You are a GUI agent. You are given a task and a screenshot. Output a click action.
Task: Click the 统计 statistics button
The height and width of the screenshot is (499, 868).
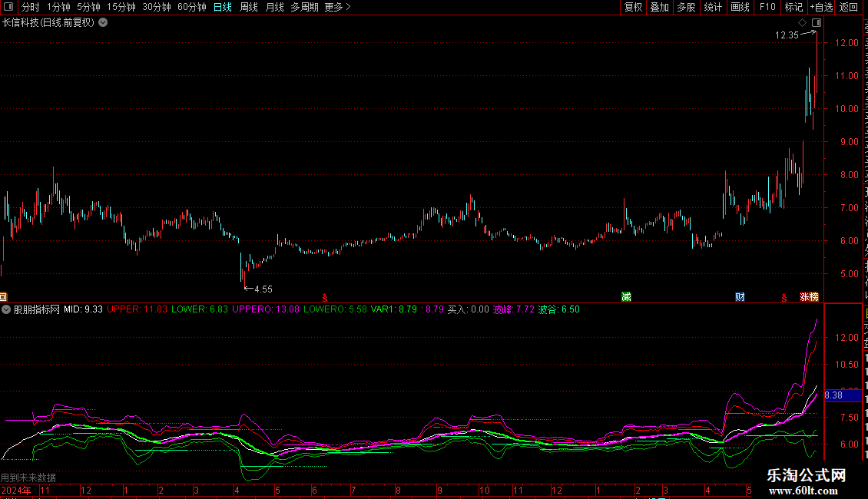click(x=713, y=7)
